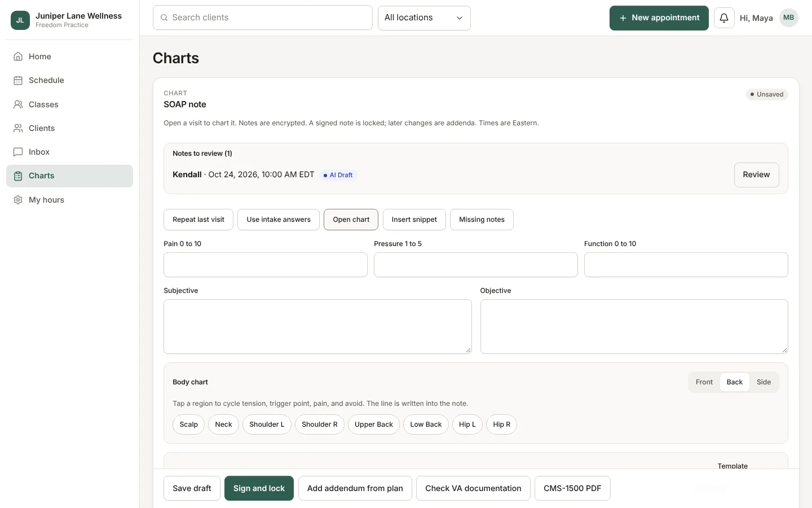The height and width of the screenshot is (508, 812).
Task: Click the plus icon in New appointment
Action: point(623,18)
